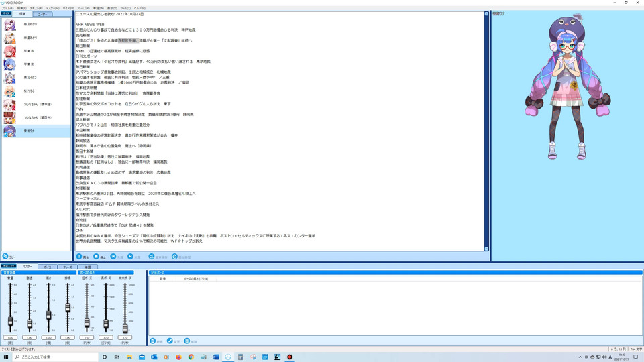This screenshot has width=644, height=362.
Task: Click the 音声保存 save audio icon
Action: tap(152, 257)
